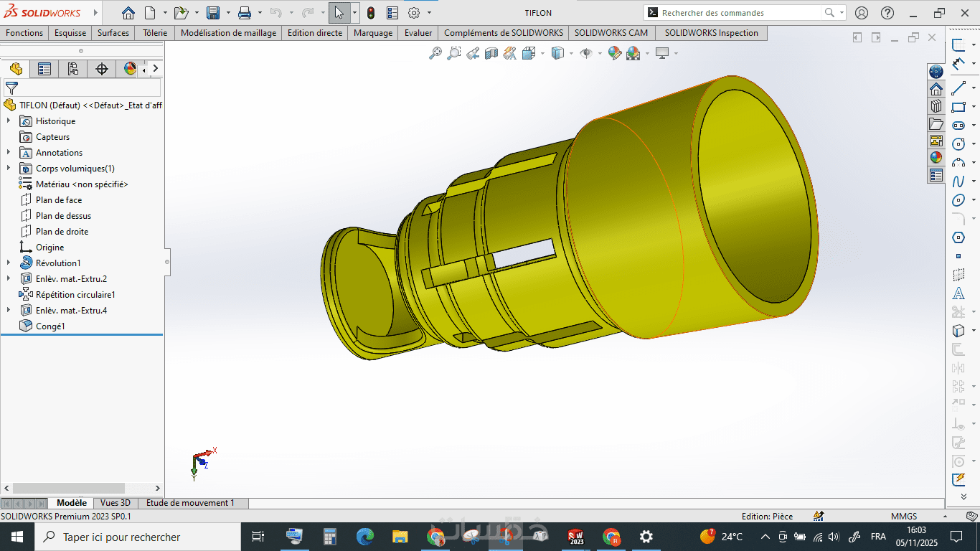The image size is (980, 551).
Task: Click the Windows taskbar search box
Action: 136,537
